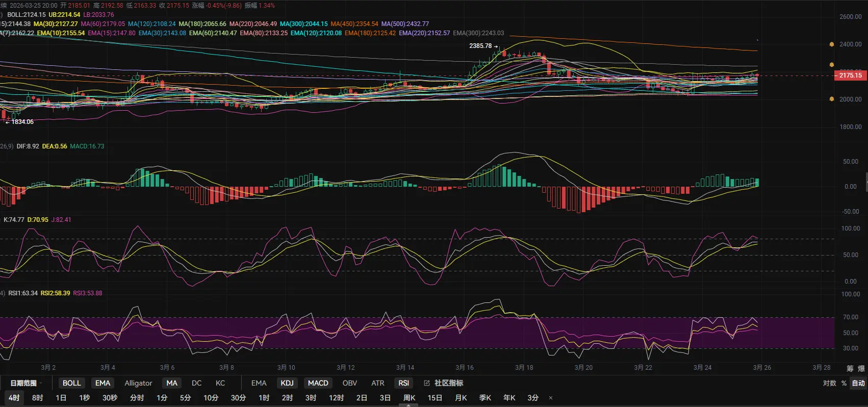Expand the right side panel edge handle
The height and width of the screenshot is (407, 868).
coord(866,182)
